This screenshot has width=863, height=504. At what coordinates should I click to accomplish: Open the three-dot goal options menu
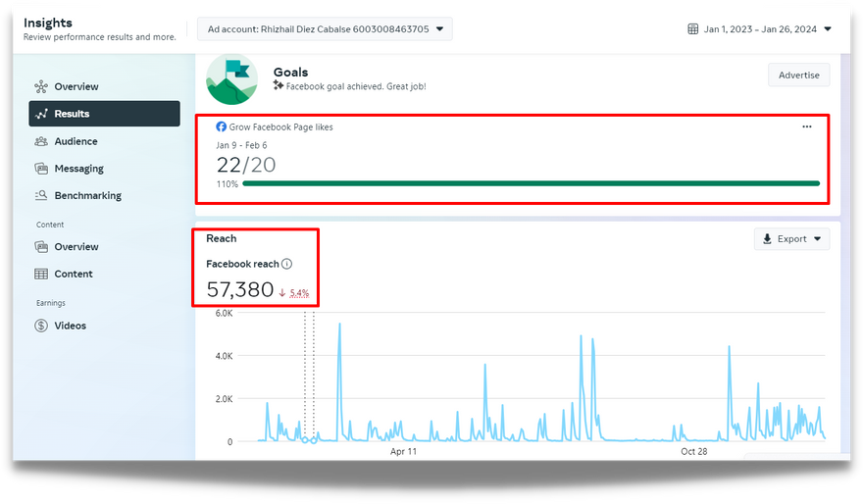point(807,126)
